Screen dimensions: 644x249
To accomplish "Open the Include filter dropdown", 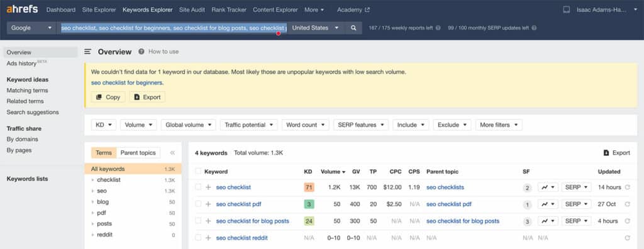I will [411, 125].
